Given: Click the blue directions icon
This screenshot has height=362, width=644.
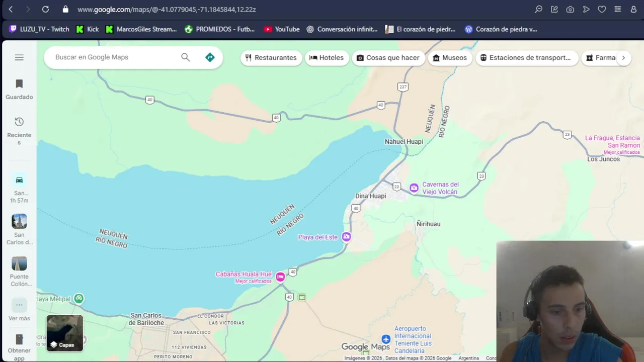Looking at the screenshot, I should click(210, 57).
